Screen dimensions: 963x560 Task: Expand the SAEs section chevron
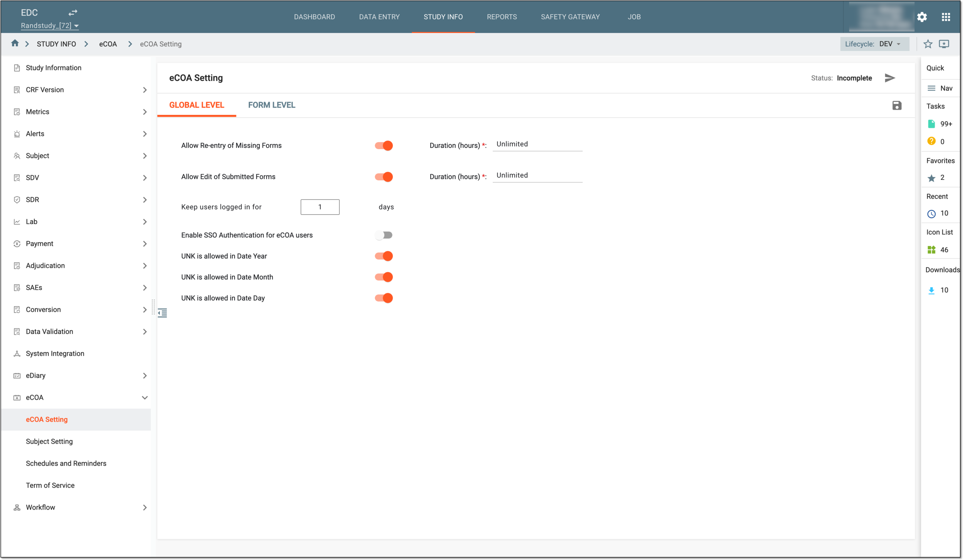click(145, 288)
